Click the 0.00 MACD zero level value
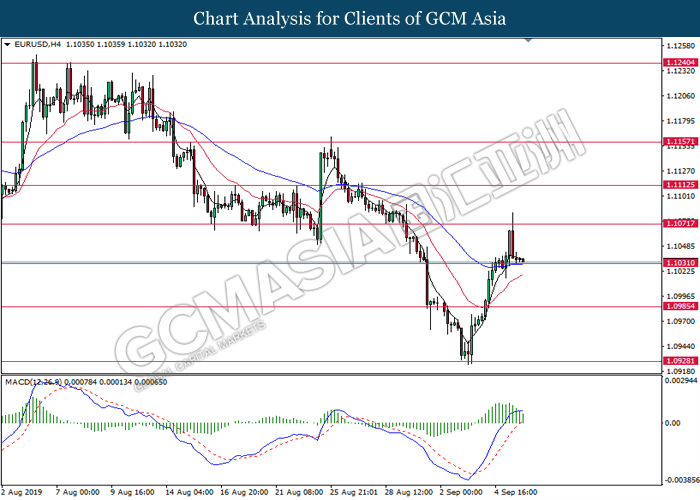 pos(673,423)
